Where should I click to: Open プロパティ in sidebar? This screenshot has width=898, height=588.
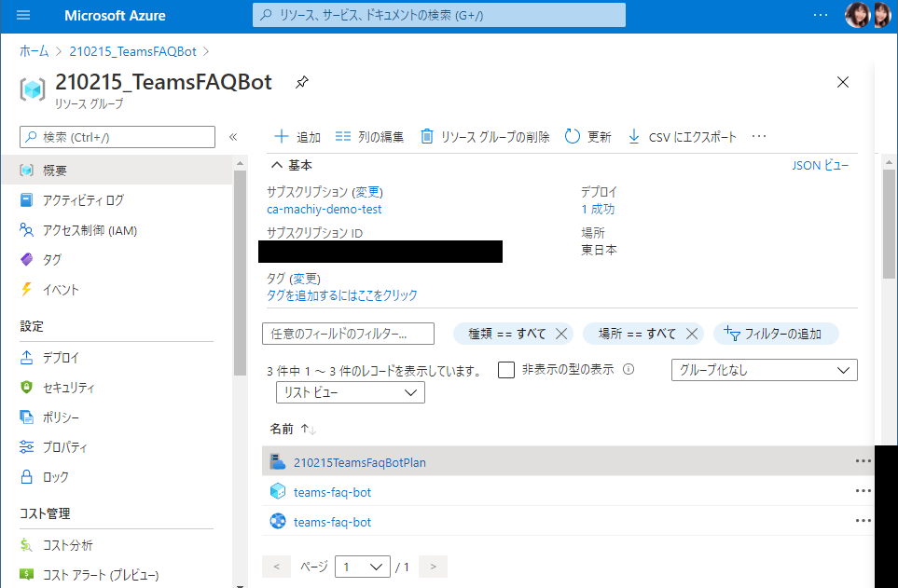pyautogui.click(x=117, y=446)
